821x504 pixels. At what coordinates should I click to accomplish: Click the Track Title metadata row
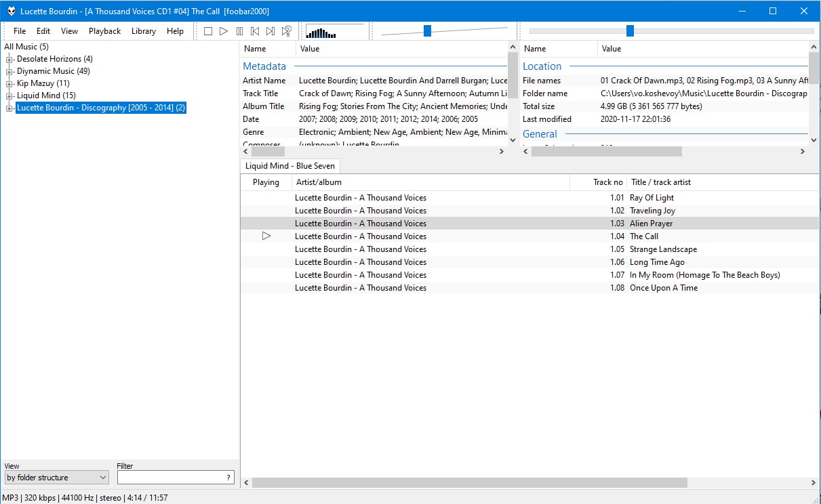374,93
